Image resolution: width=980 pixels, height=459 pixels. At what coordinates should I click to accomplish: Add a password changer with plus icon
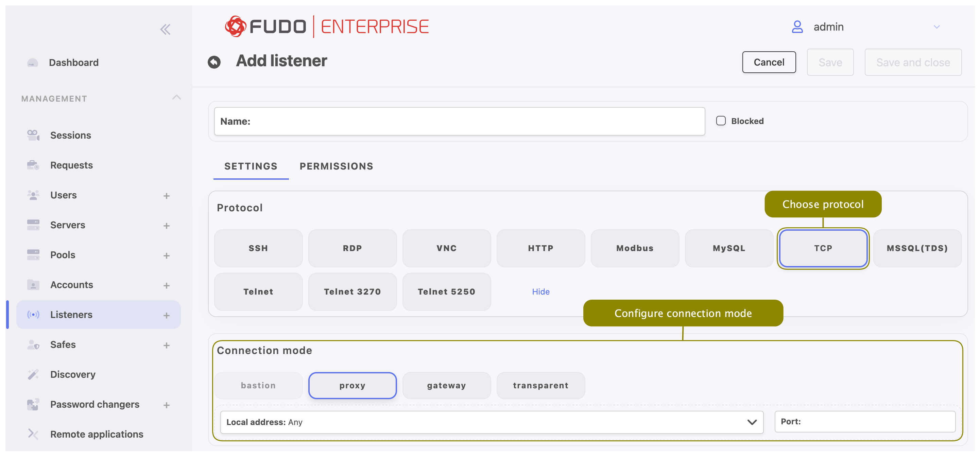[166, 405]
